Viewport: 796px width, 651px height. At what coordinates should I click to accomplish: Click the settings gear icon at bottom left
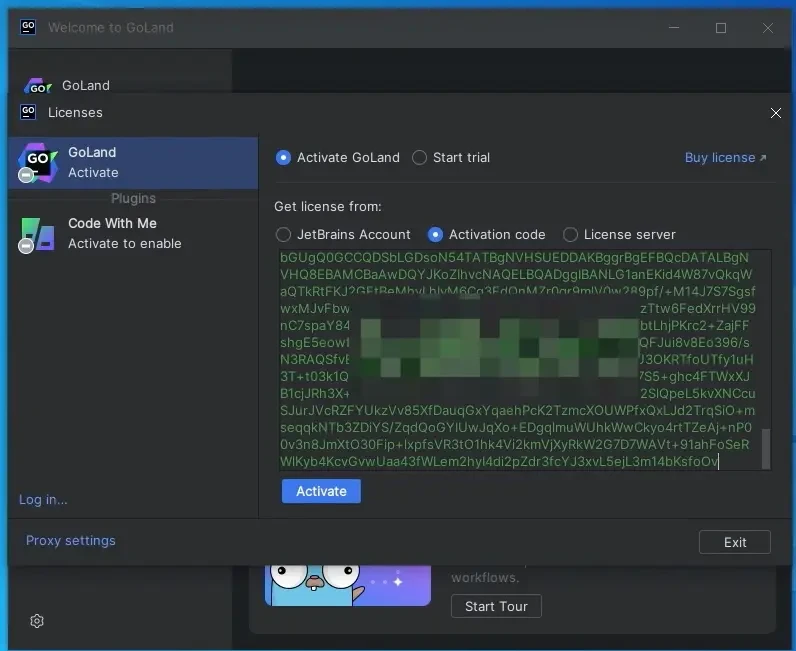click(37, 621)
